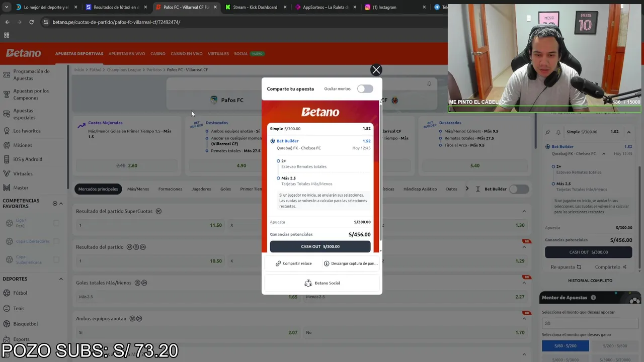Collapse the DEPORTES section
Image resolution: width=644 pixels, height=362 pixels.
61,279
